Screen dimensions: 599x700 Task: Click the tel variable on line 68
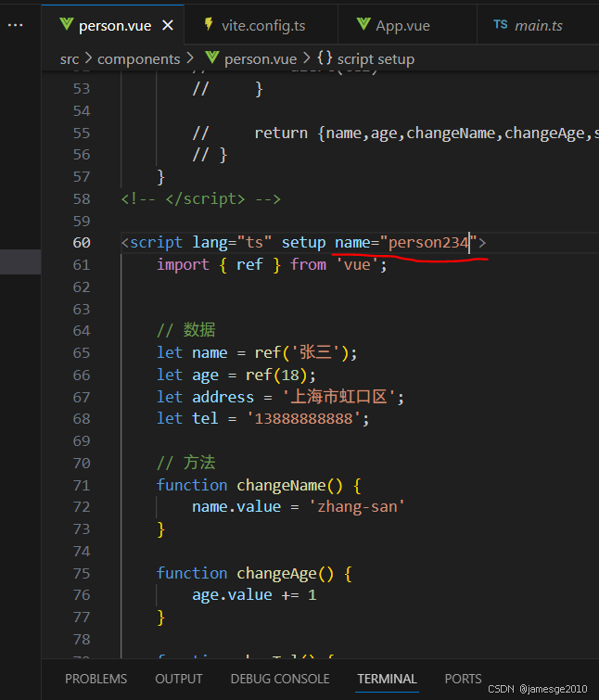pyautogui.click(x=205, y=419)
